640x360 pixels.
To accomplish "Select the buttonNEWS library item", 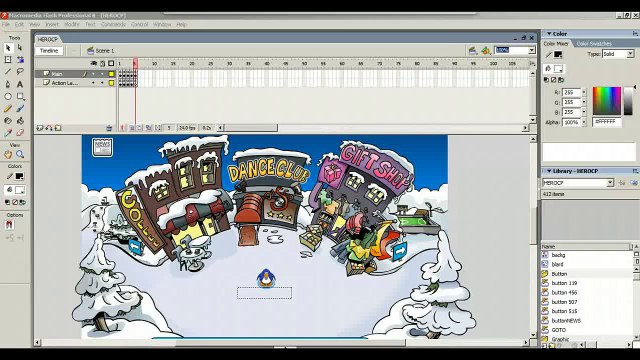I will pyautogui.click(x=566, y=321).
